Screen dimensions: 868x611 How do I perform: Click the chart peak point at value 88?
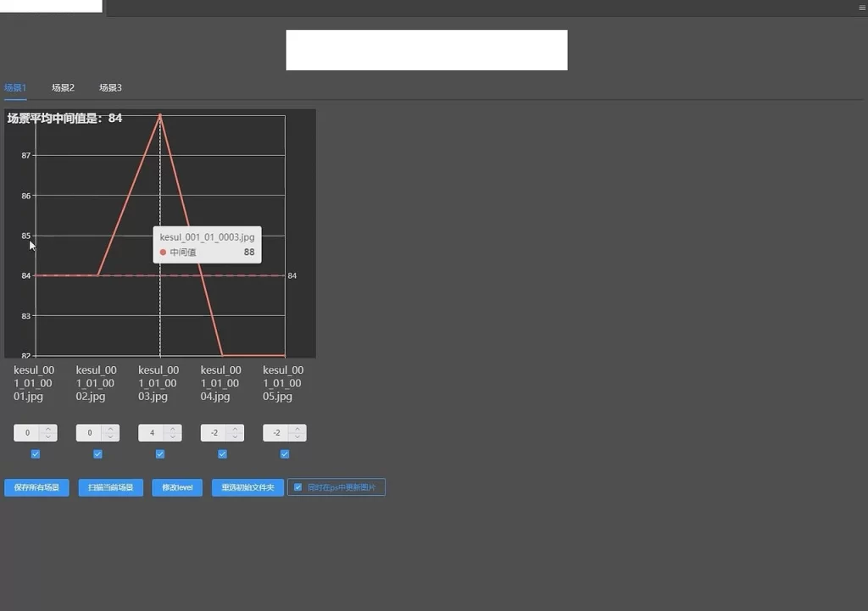[160, 115]
